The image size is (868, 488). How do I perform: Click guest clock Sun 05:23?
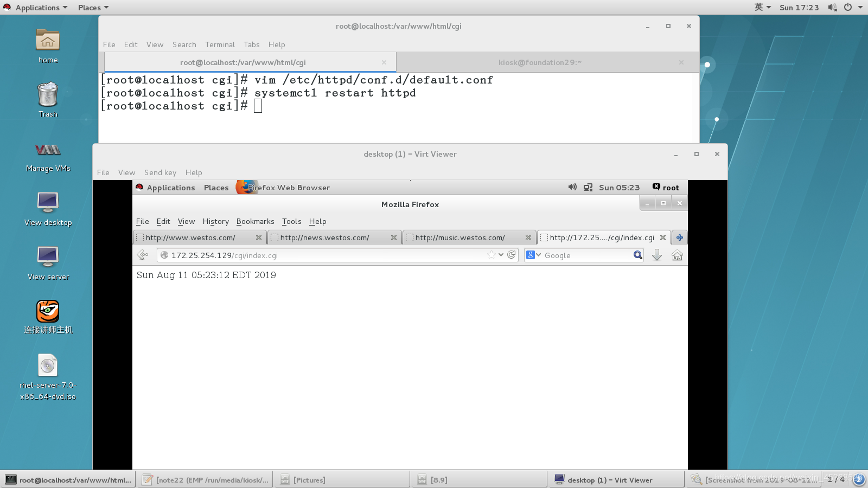[619, 188]
